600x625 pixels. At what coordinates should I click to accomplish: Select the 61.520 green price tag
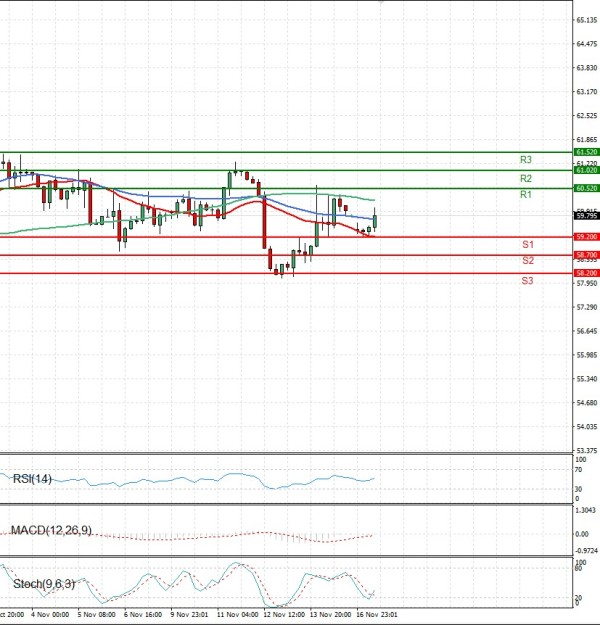pyautogui.click(x=586, y=152)
